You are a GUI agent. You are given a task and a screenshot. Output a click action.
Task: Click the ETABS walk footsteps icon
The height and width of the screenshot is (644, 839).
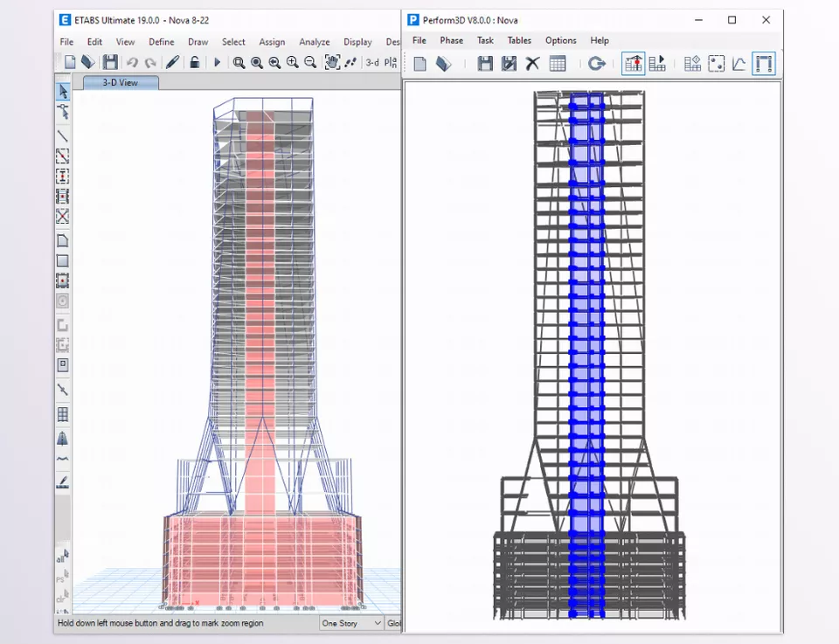(x=350, y=63)
